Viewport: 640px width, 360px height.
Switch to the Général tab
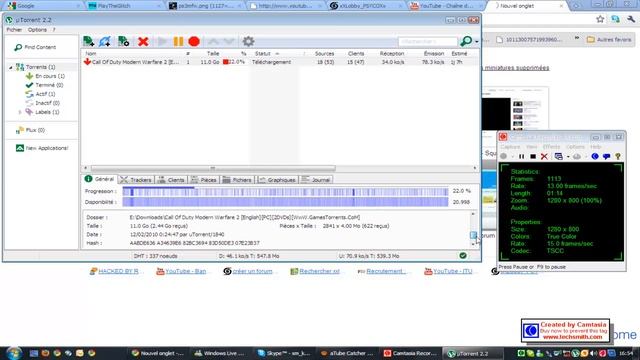(x=100, y=179)
